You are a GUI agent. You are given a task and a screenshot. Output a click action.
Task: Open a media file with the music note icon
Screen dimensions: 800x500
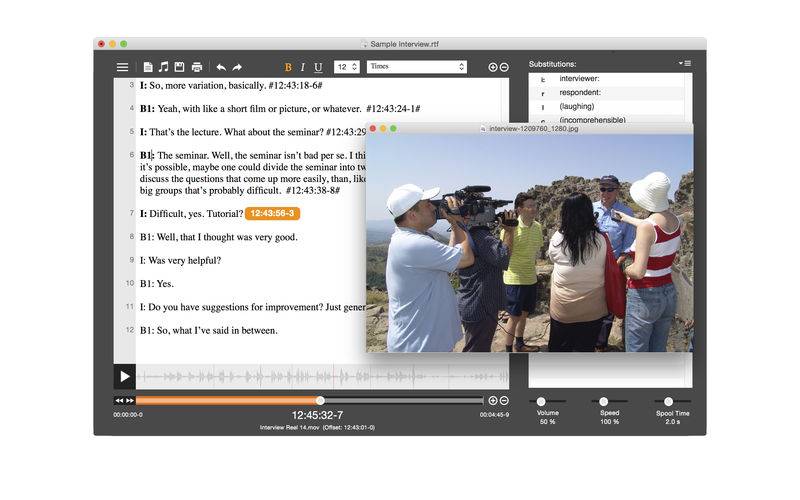(163, 67)
